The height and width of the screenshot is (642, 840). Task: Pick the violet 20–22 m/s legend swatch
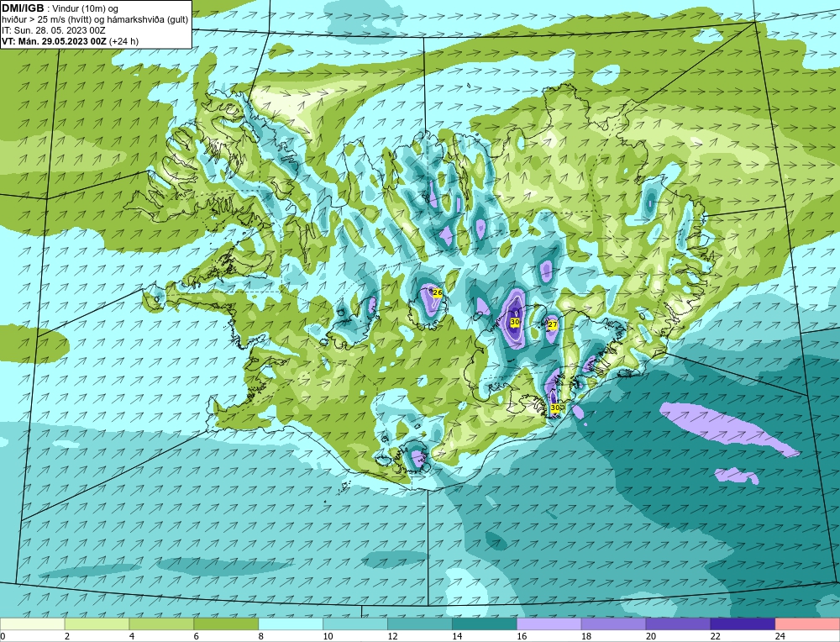[x=678, y=624]
